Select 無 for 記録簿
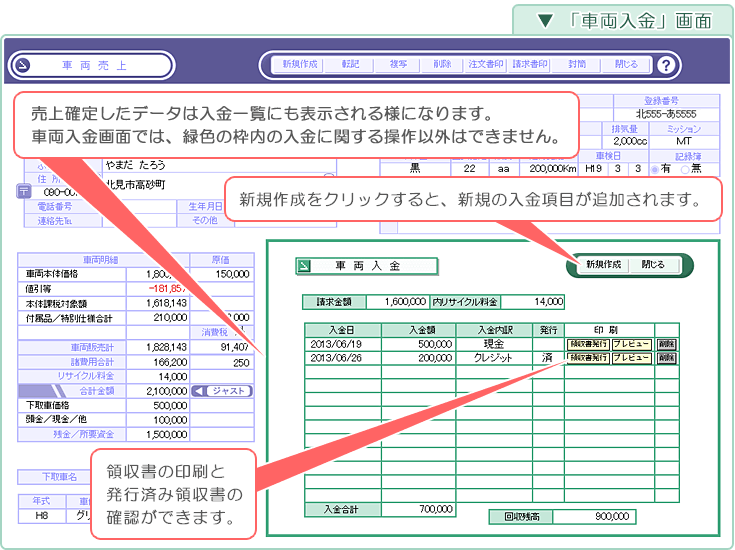 (x=685, y=169)
